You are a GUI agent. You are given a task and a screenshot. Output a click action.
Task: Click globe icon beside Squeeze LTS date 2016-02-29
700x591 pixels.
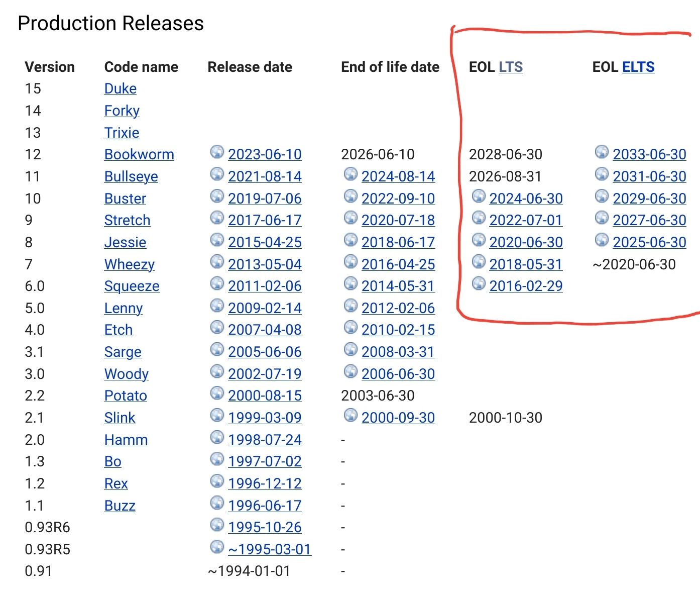click(x=479, y=283)
